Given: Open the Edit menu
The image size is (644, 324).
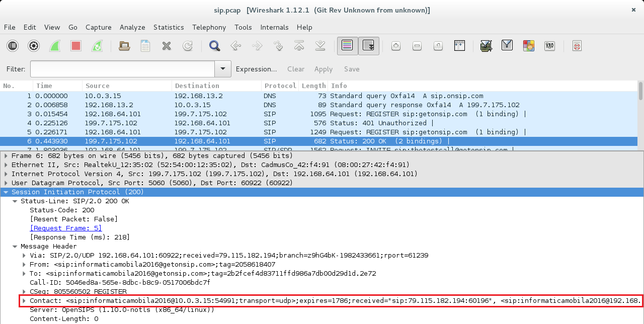Looking at the screenshot, I should (x=30, y=27).
